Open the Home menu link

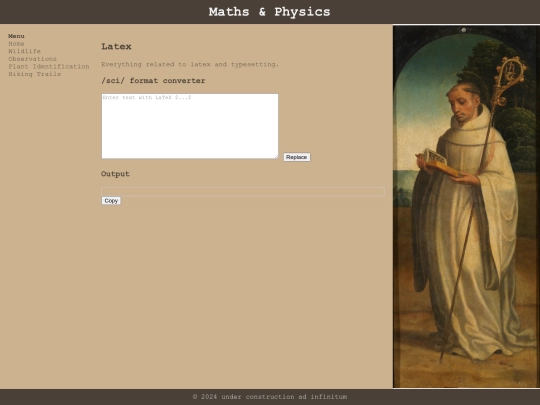point(16,44)
